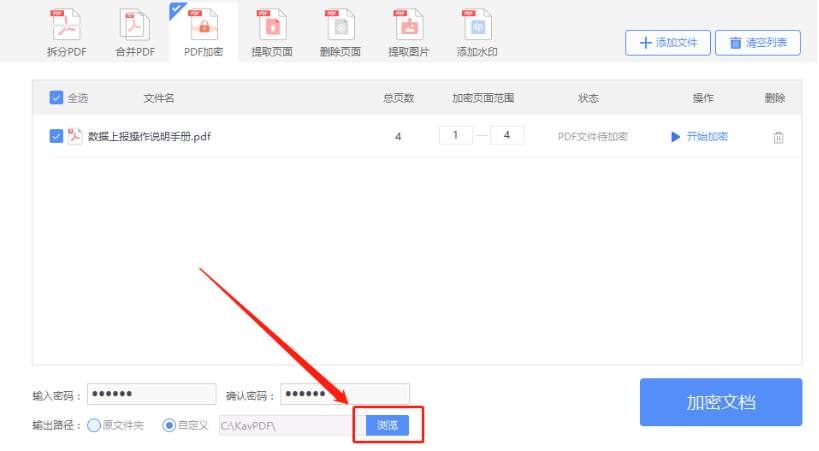819x451 pixels.
Task: Click the PDF file icon beside 数据上报操作说明手册.pdf
Action: pyautogui.click(x=75, y=136)
